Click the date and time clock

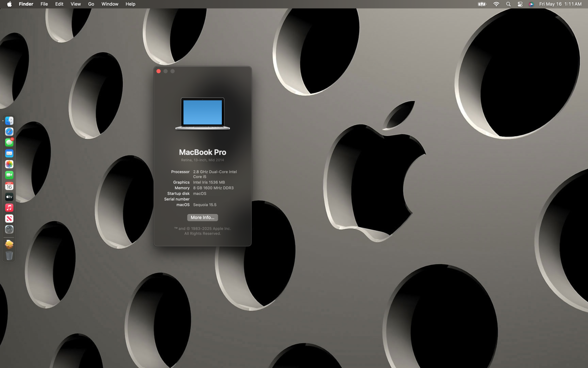560,4
